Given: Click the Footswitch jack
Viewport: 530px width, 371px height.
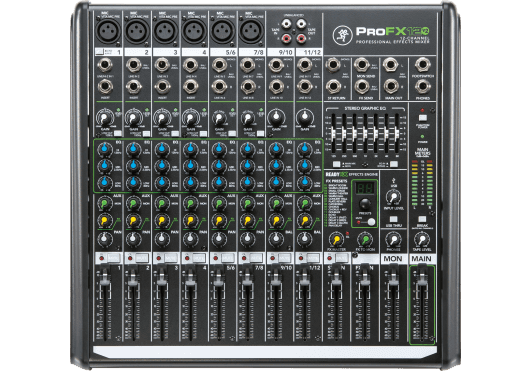Looking at the screenshot, I should click(x=423, y=65).
